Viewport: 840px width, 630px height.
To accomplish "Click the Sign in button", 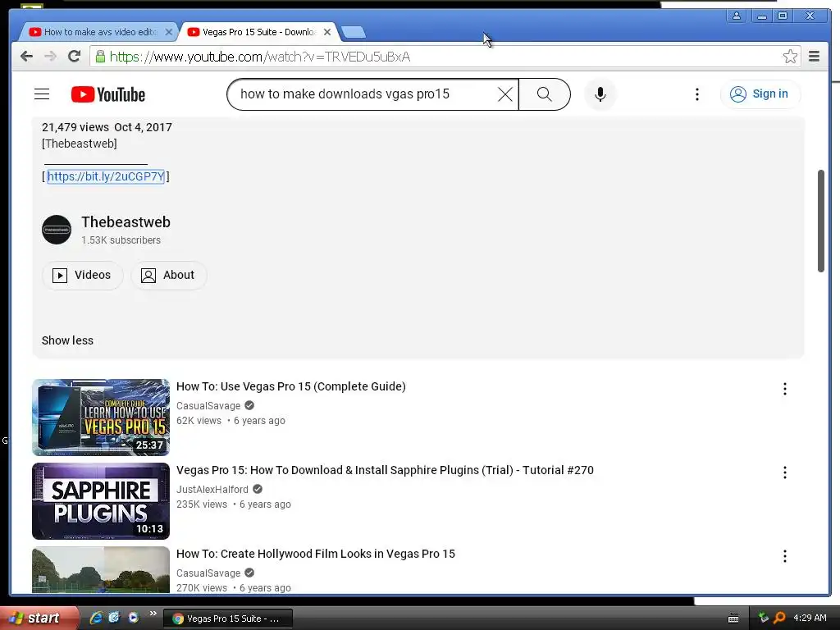I will point(760,94).
